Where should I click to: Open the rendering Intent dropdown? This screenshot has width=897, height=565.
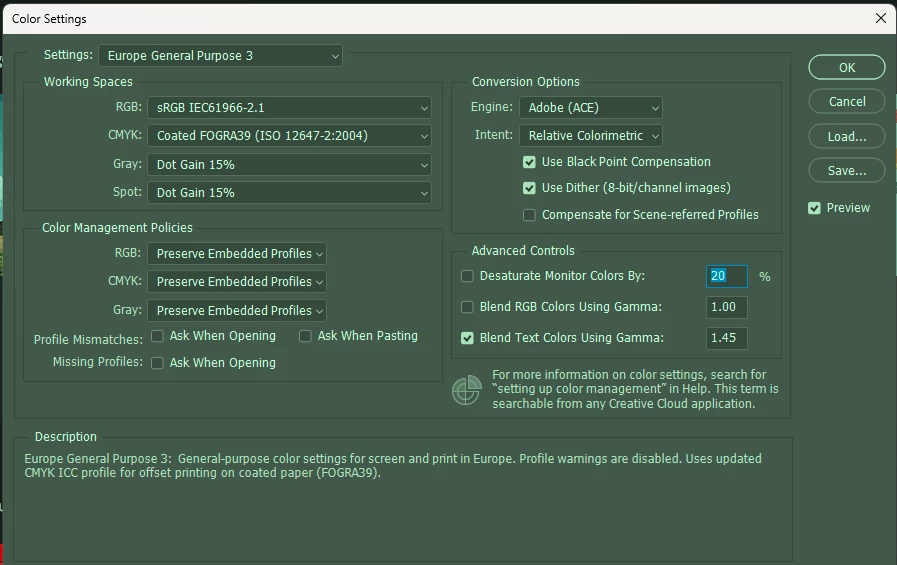tap(590, 136)
